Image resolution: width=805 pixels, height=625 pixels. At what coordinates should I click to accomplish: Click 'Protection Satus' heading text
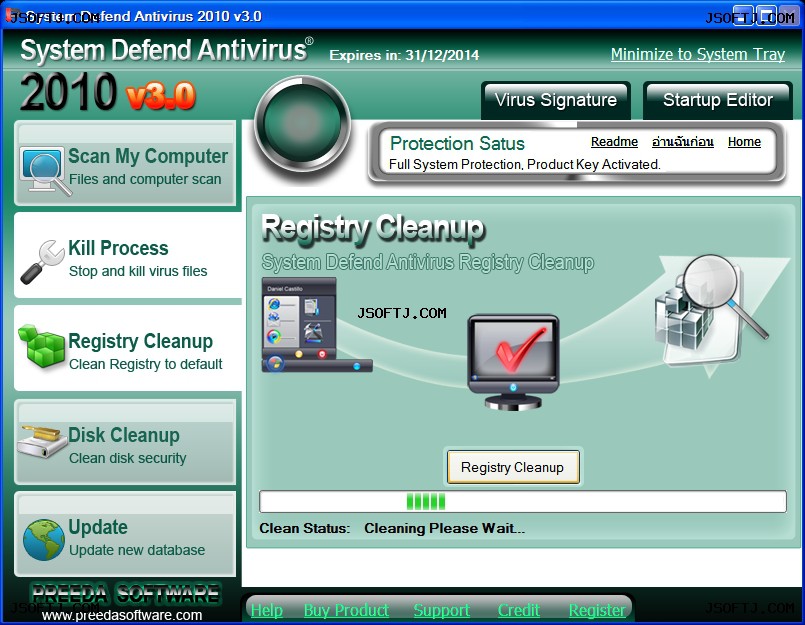[457, 143]
